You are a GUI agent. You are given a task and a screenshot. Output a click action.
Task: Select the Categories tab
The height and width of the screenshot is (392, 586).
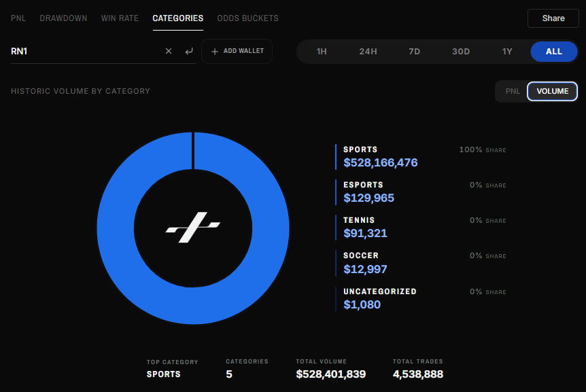point(178,18)
